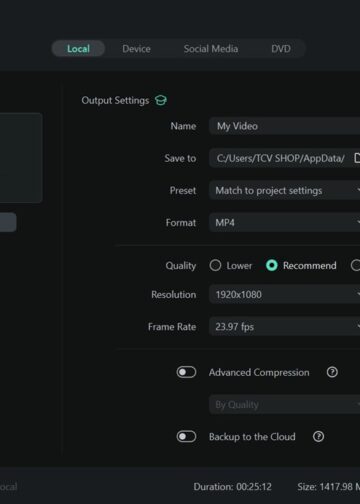This screenshot has height=504, width=360.
Task: Click the Size: 1417.98 text
Action: pos(325,487)
